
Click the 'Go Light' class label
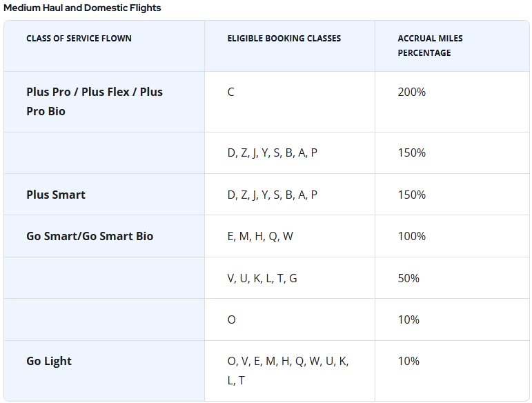49,361
